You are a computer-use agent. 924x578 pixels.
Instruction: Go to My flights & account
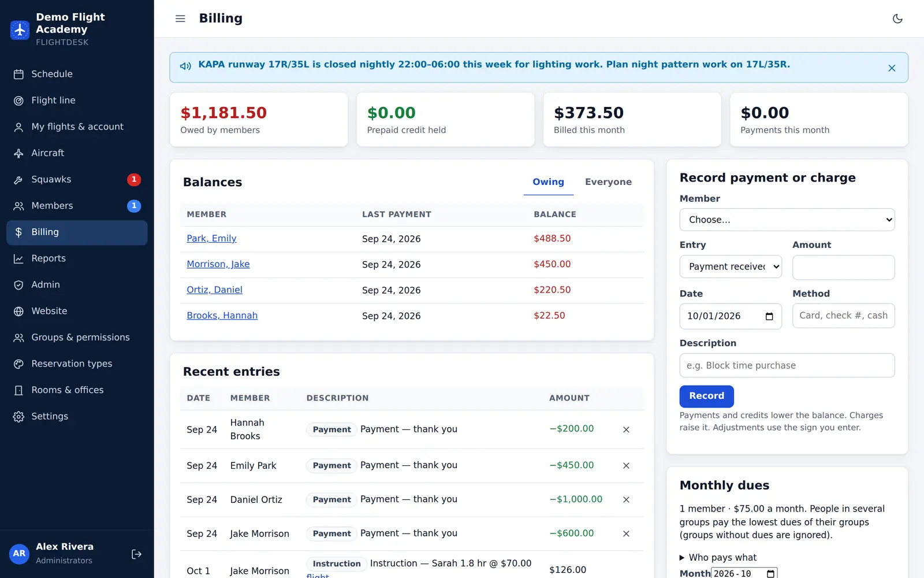pyautogui.click(x=77, y=127)
